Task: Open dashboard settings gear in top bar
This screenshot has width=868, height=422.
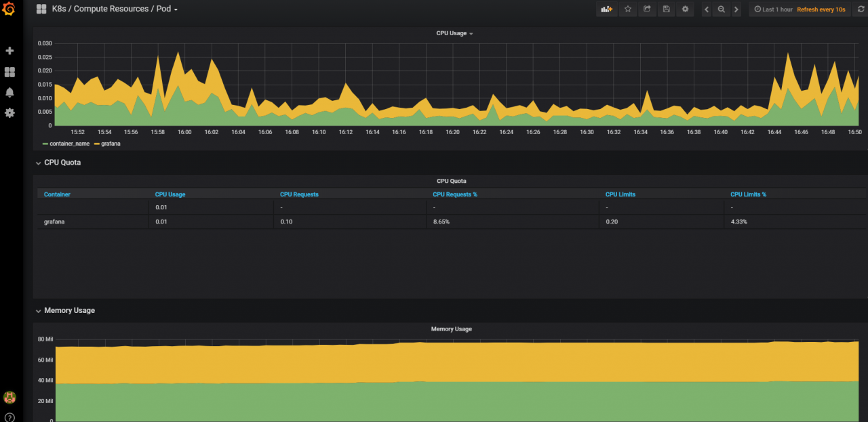Action: (x=685, y=9)
